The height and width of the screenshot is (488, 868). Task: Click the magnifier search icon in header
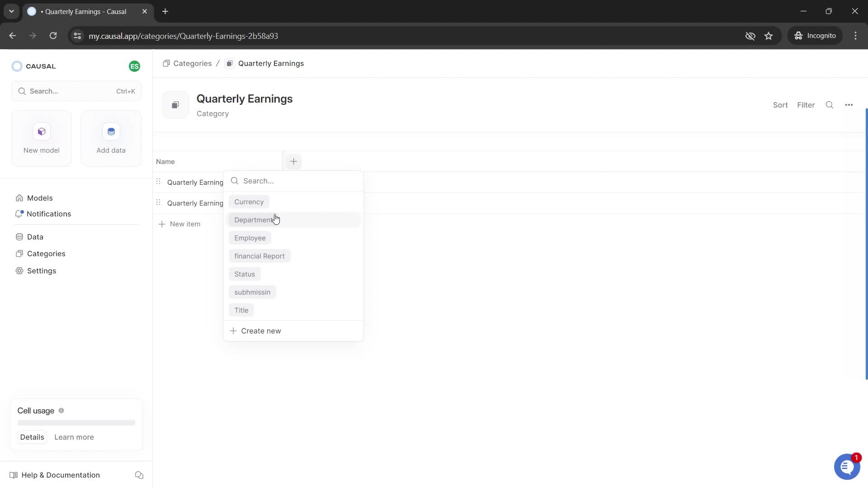tap(830, 105)
